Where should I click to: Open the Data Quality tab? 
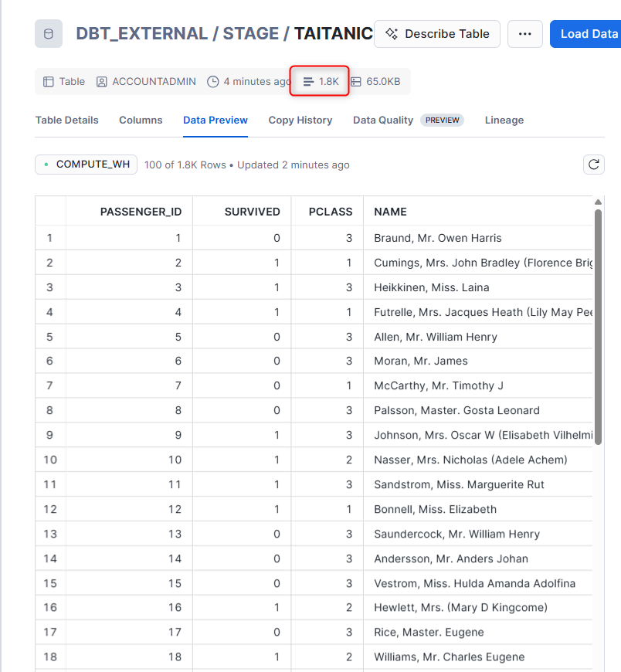(383, 120)
